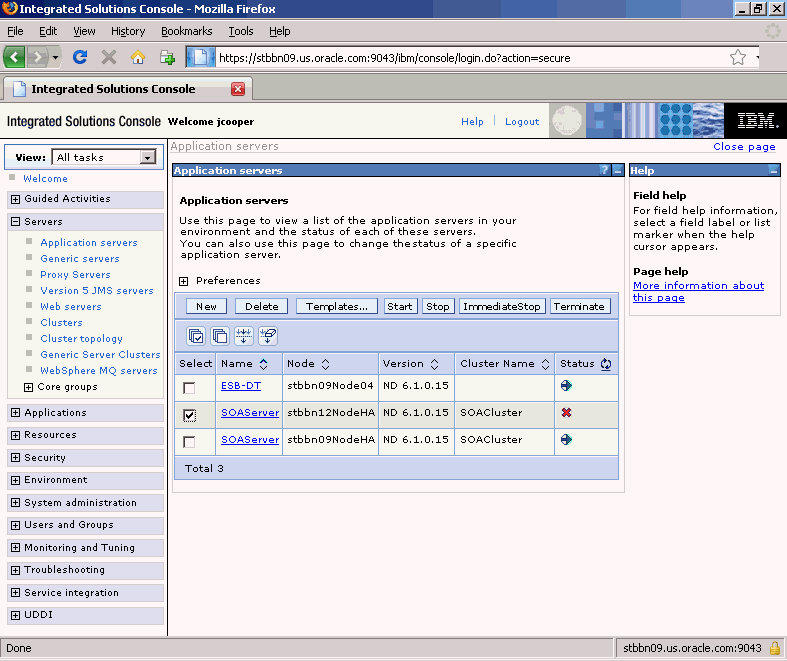Check SOAServer on stbbn09NodeHA
787x661 pixels.
pos(189,442)
